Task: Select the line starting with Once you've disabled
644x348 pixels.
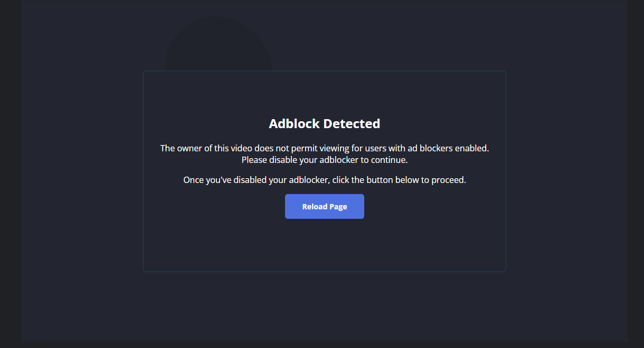Action: click(x=324, y=179)
